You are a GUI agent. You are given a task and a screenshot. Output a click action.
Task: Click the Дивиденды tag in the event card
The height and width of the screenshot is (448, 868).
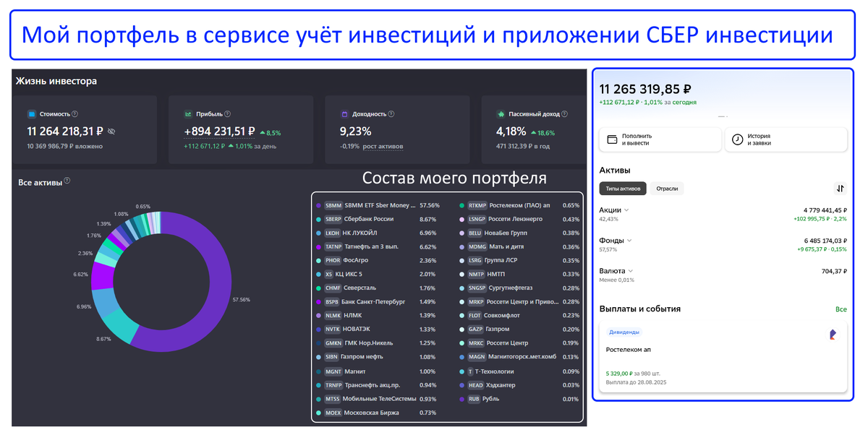(624, 332)
